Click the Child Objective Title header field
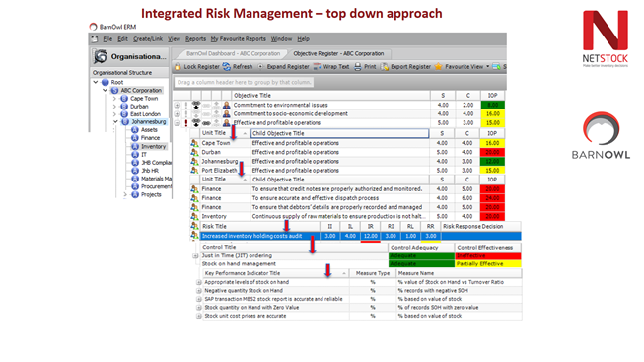644x362 pixels. 339,133
